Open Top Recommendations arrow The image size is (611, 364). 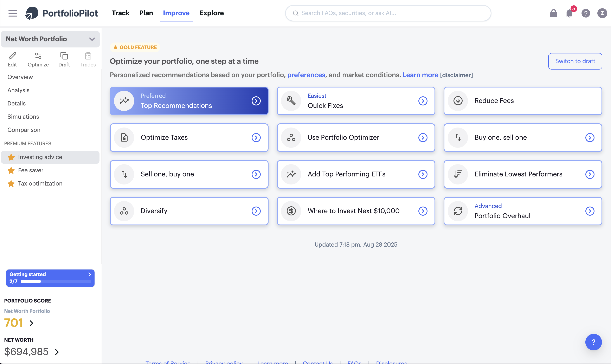tap(256, 101)
